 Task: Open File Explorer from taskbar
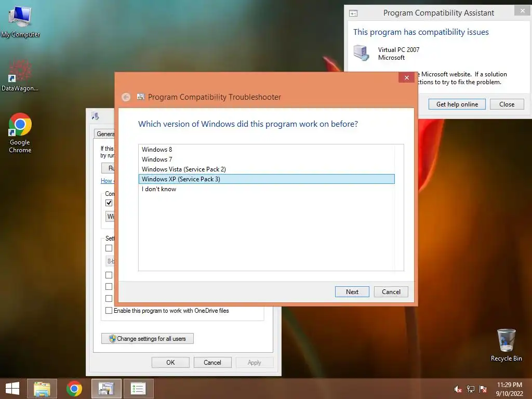point(42,389)
